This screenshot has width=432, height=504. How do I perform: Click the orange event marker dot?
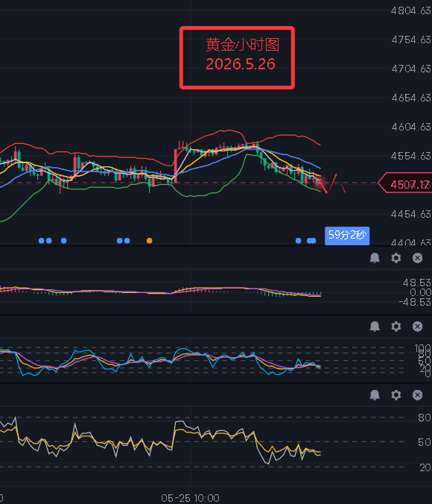tap(150, 240)
